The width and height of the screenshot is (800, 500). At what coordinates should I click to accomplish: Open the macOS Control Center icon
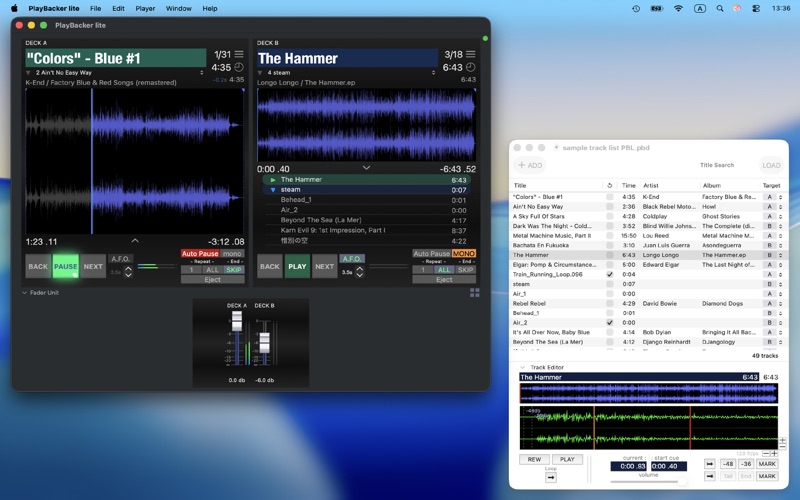click(756, 9)
